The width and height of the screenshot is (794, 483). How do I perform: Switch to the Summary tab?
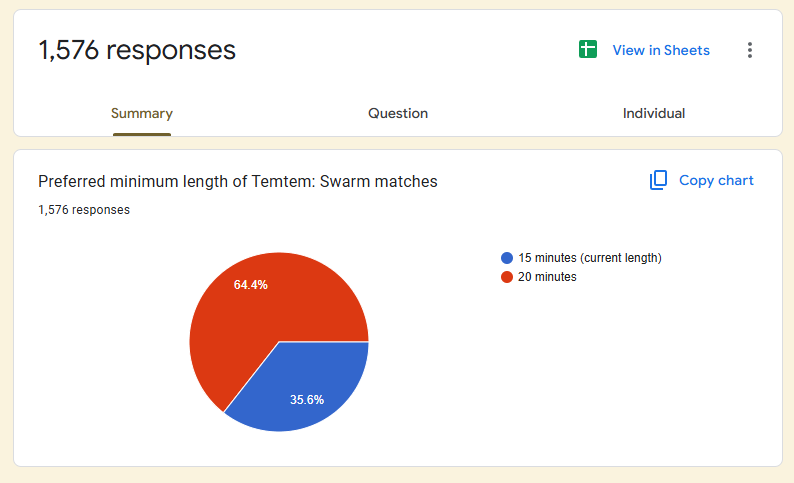click(141, 114)
